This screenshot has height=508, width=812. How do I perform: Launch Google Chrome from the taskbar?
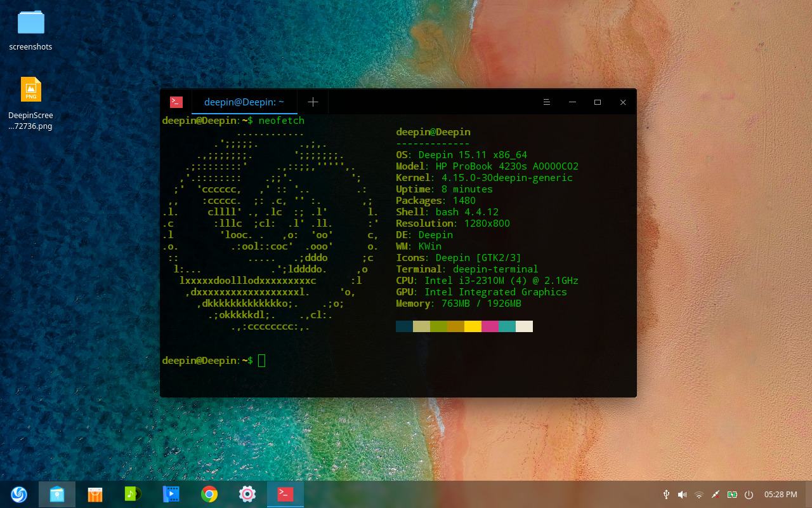point(209,494)
